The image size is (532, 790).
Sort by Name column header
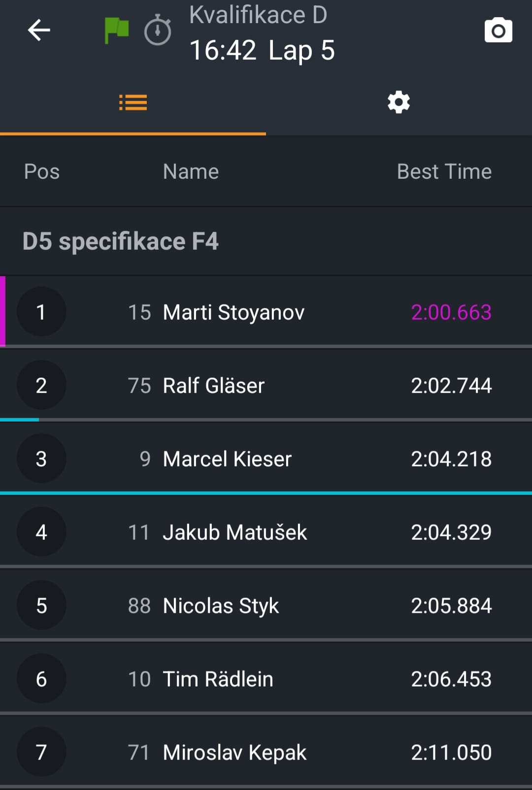click(x=191, y=171)
